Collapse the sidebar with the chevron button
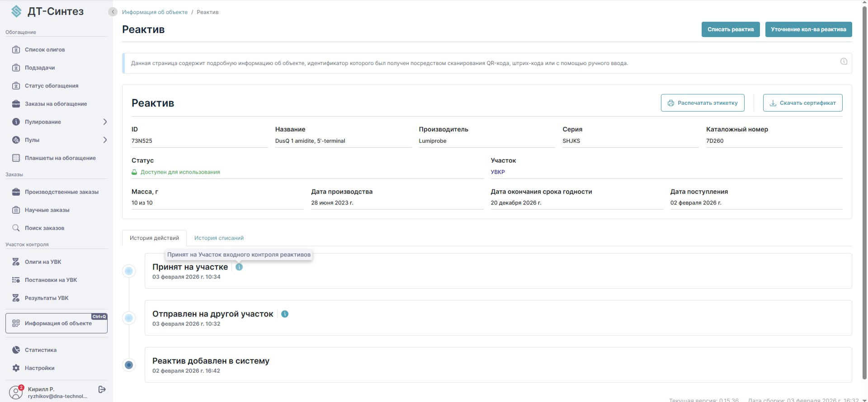The height and width of the screenshot is (402, 868). coord(113,12)
